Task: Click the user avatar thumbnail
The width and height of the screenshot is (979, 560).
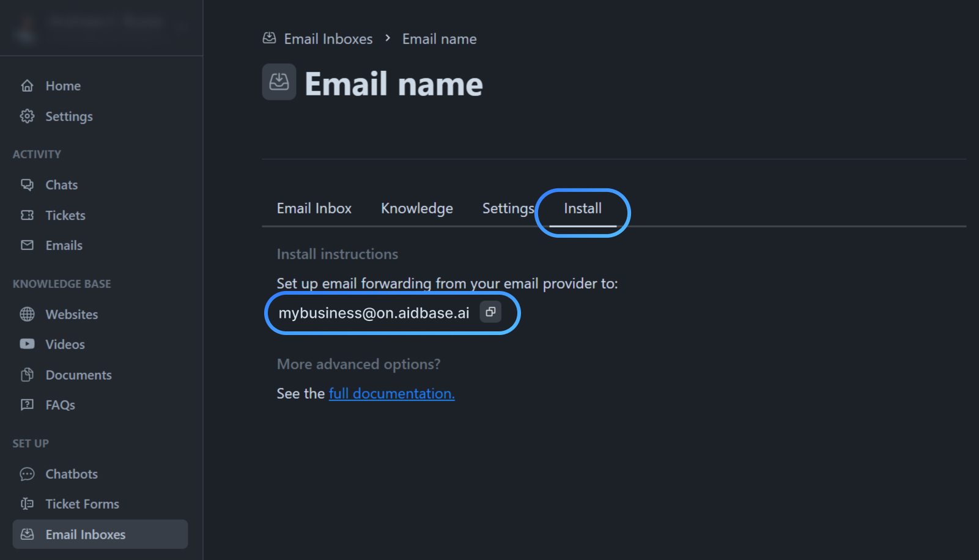Action: click(25, 28)
